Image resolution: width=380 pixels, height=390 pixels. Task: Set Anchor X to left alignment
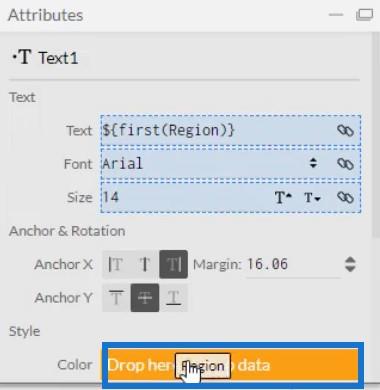point(116,264)
